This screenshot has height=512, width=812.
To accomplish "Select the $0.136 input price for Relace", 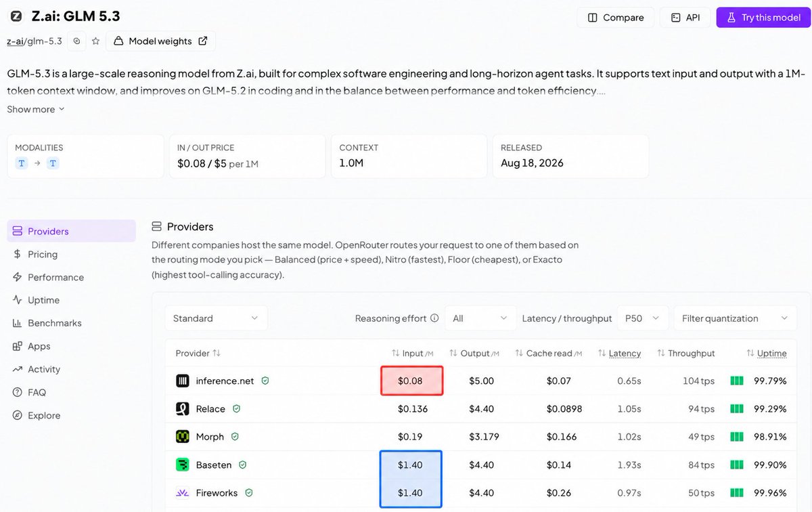I will point(413,408).
